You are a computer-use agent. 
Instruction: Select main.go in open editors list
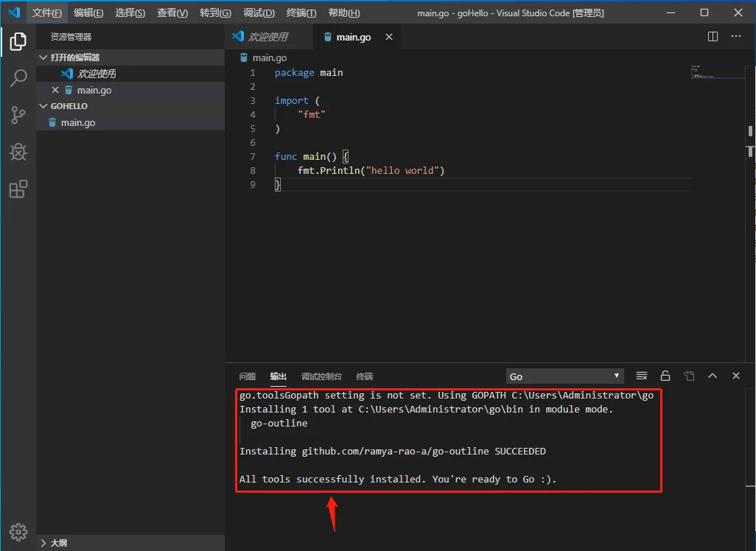click(x=130, y=90)
